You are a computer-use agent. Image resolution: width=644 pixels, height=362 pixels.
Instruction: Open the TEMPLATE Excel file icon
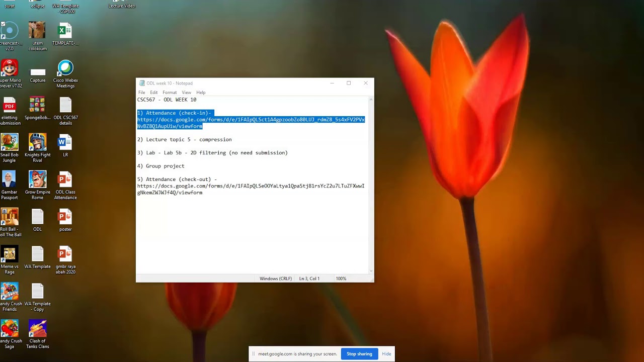65,34
